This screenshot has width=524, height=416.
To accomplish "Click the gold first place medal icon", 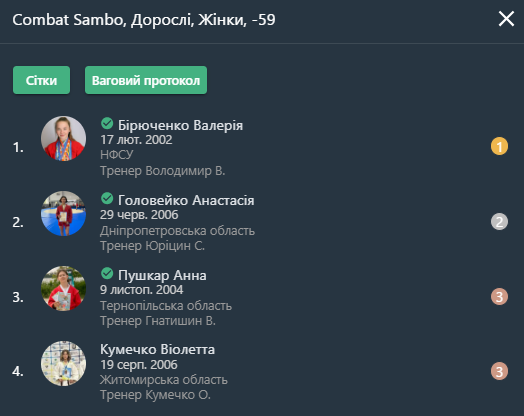I will coord(499,146).
